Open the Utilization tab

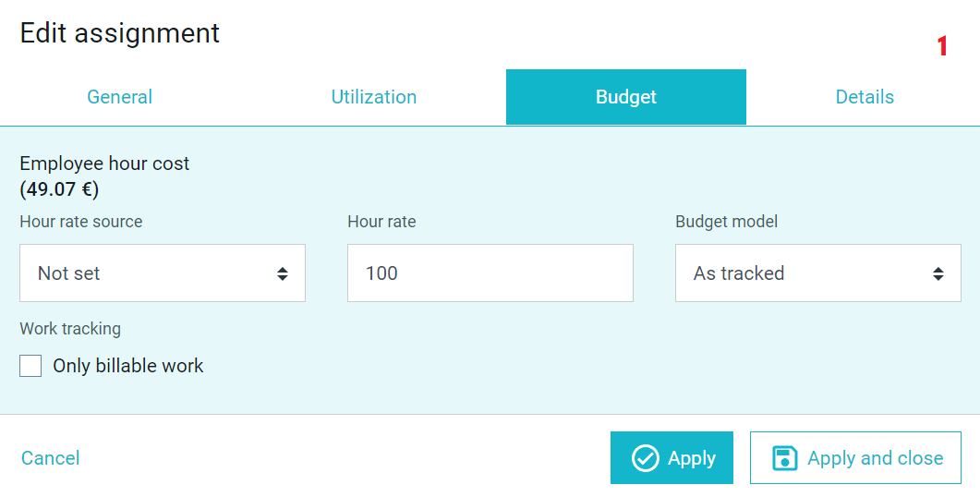[374, 97]
